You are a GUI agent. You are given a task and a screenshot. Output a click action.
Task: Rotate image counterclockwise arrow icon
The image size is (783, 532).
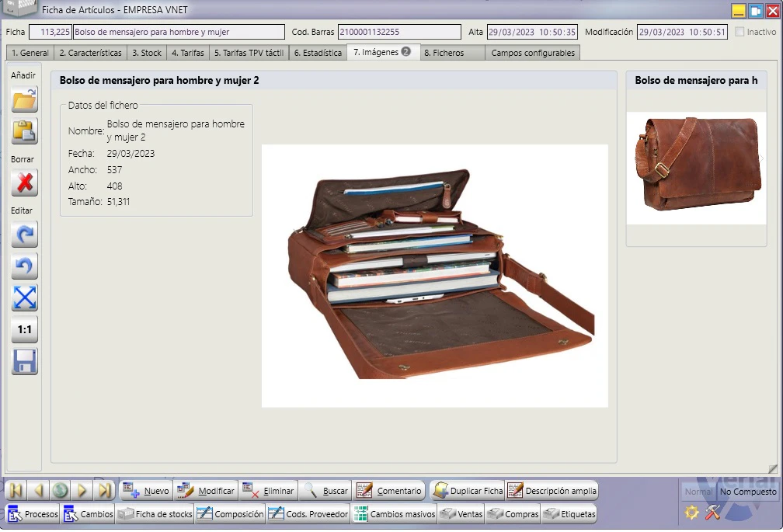25,266
